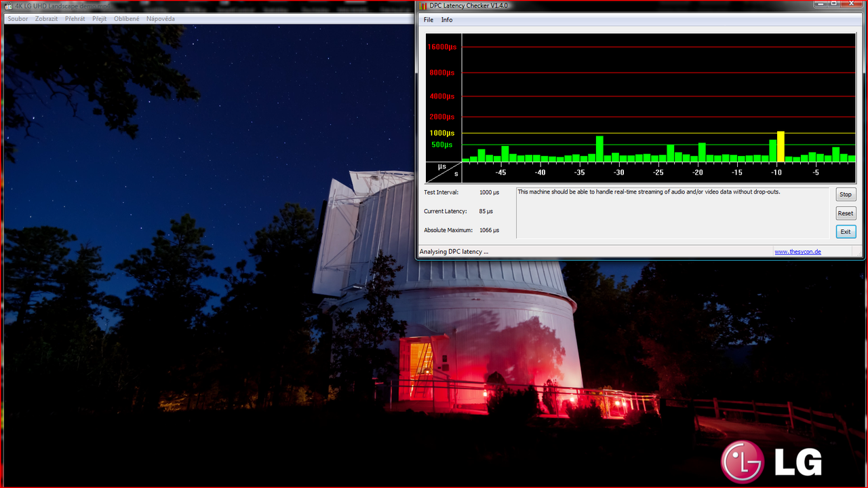The width and height of the screenshot is (868, 488).
Task: Click the '8000µs' axis label
Action: 442,73
